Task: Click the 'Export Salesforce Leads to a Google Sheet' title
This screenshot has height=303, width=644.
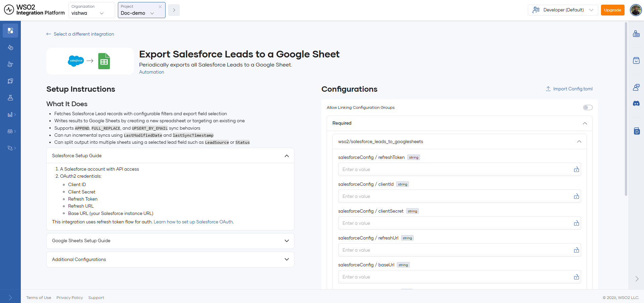Action: pos(239,54)
